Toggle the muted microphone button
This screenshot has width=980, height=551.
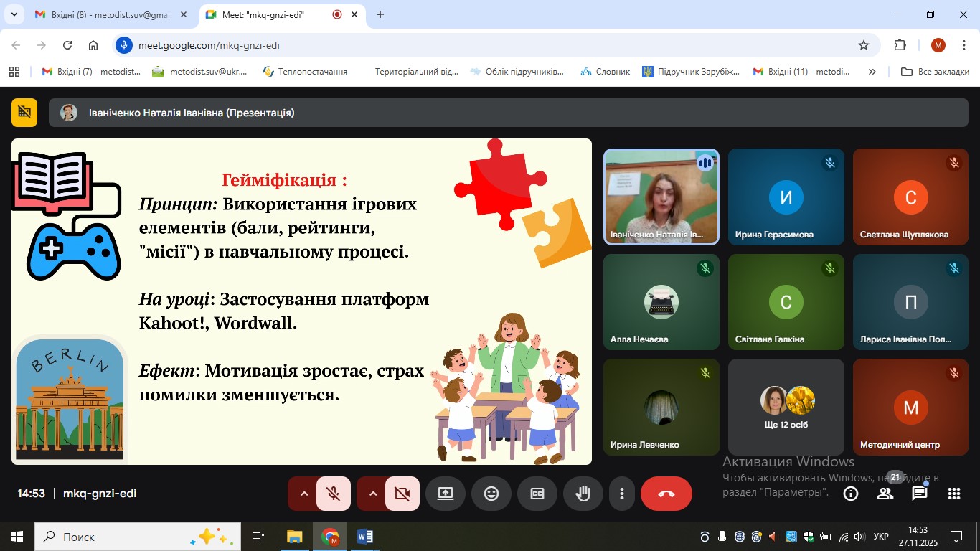tap(333, 494)
